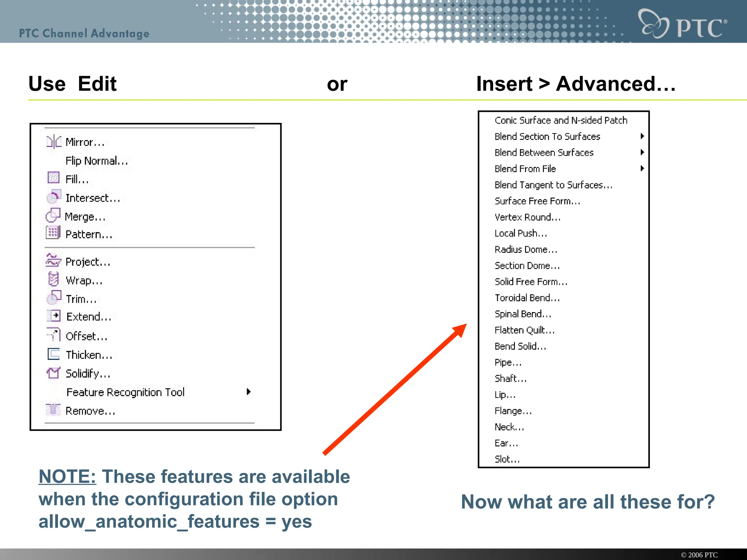The width and height of the screenshot is (747, 560).
Task: Click the Intersect icon
Action: 54,197
